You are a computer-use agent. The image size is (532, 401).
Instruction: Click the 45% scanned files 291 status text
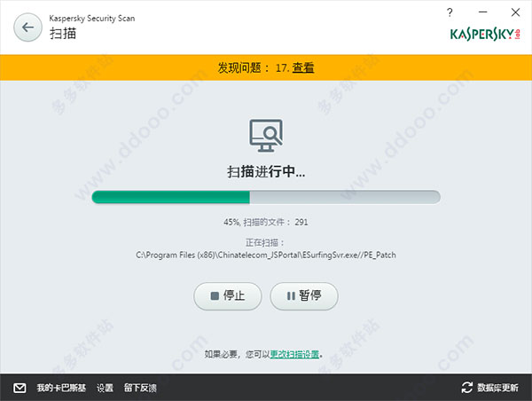[266, 223]
